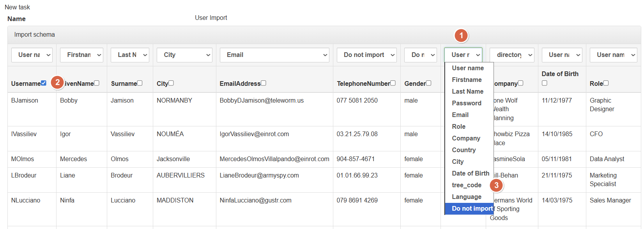Pick Do not import option in list
This screenshot has height=229, width=644.
tap(469, 208)
